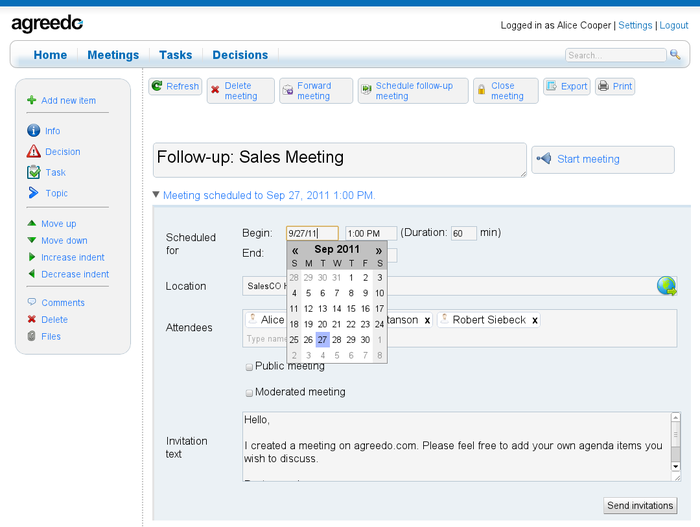Screen dimensions: 700x527
Task: Click the search magnifier icon
Action: click(675, 55)
